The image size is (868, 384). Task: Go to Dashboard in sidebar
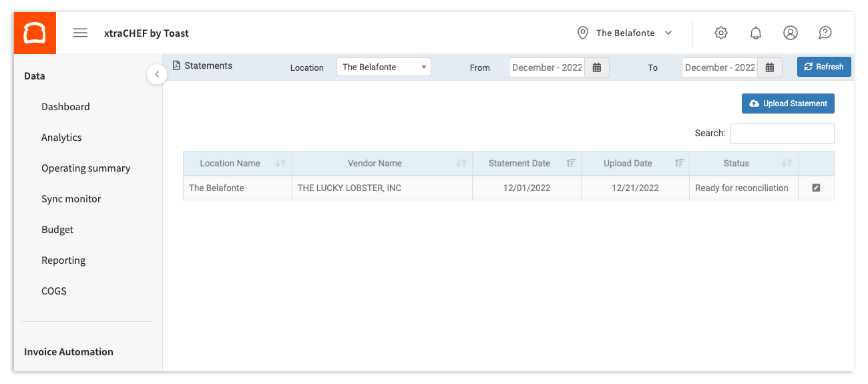pyautogui.click(x=65, y=107)
